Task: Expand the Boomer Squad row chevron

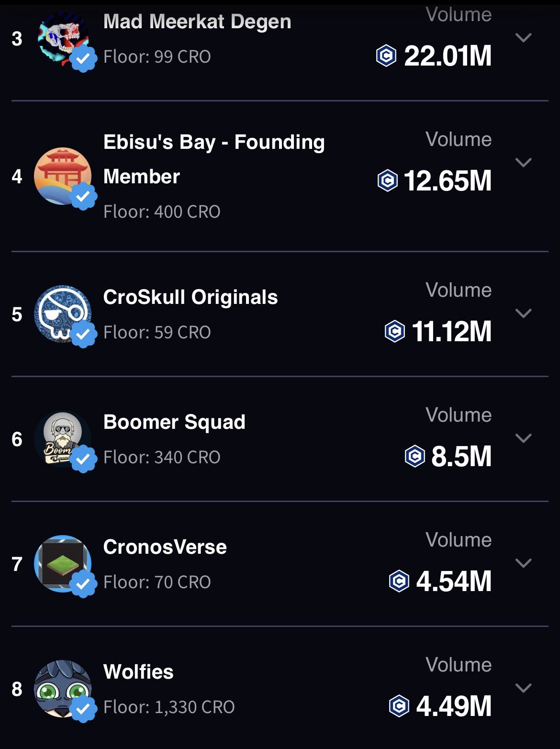Action: 524,438
